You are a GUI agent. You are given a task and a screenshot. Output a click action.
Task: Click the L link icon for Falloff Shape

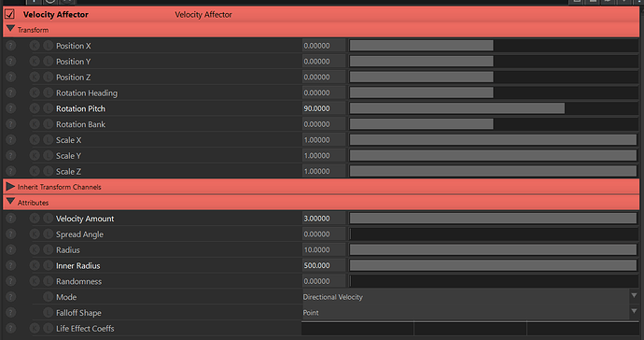point(48,313)
